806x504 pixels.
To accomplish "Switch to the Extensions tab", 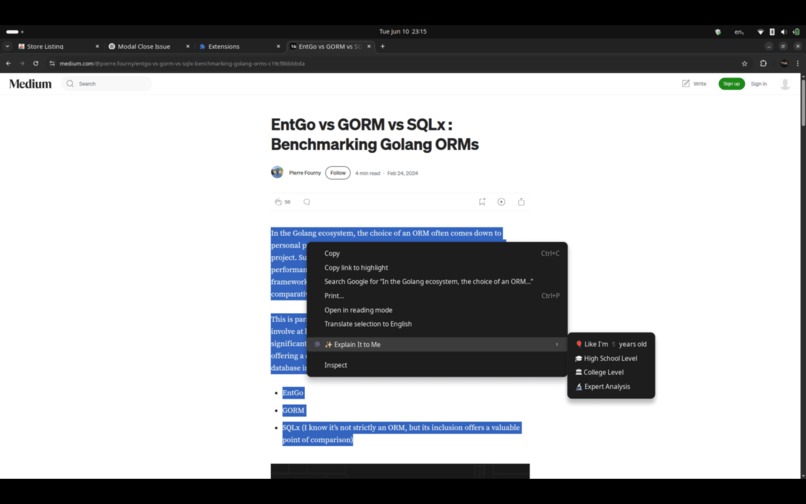I will [240, 46].
